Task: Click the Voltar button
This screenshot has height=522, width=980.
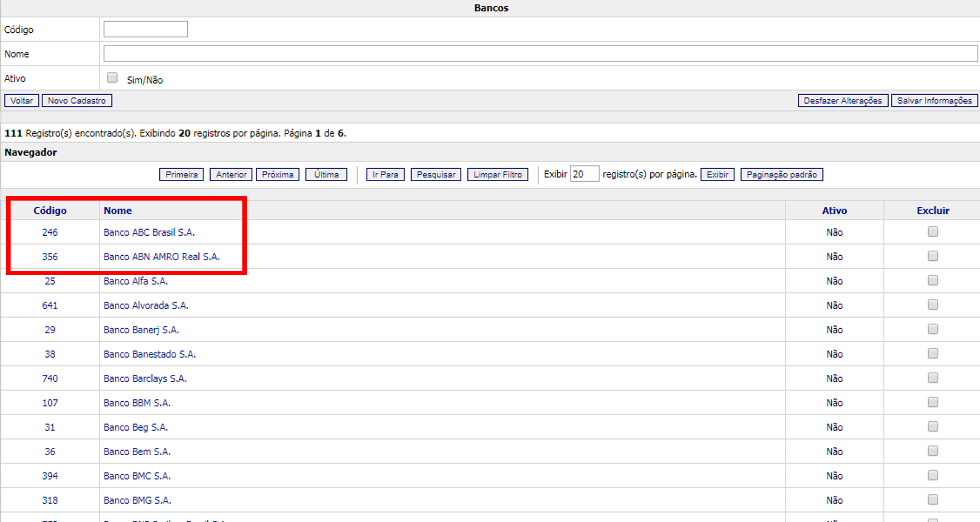Action: coord(22,100)
